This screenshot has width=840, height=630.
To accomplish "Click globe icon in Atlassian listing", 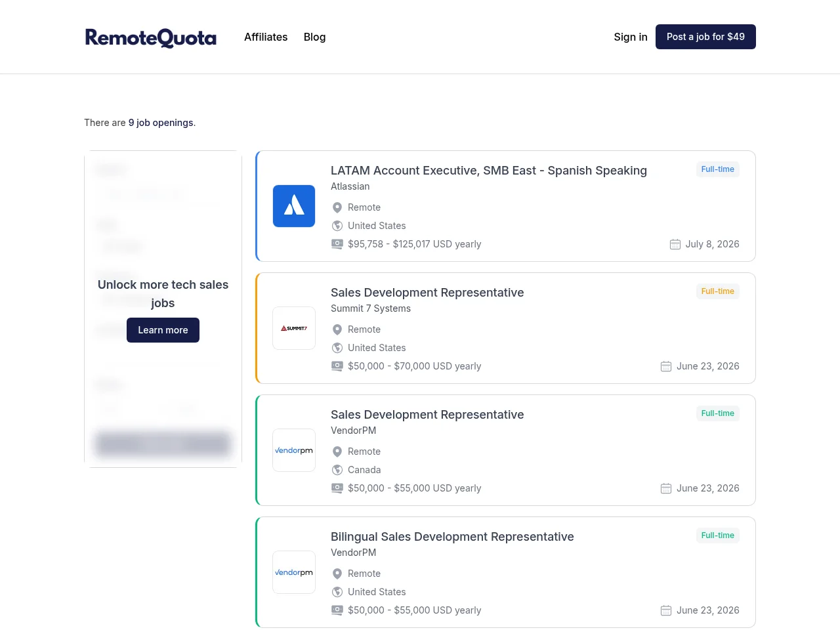I will tap(337, 226).
